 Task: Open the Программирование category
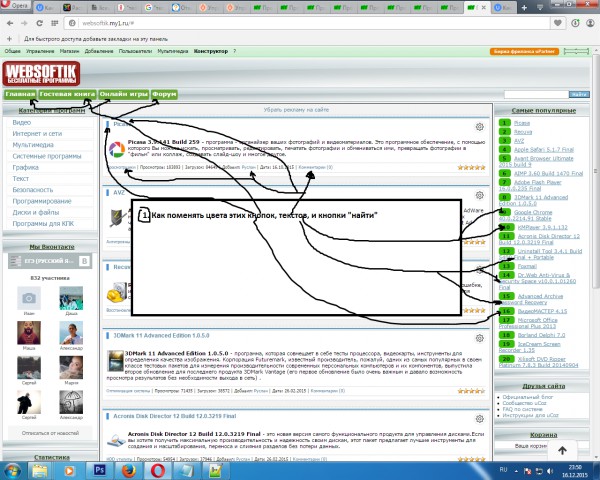click(42, 201)
